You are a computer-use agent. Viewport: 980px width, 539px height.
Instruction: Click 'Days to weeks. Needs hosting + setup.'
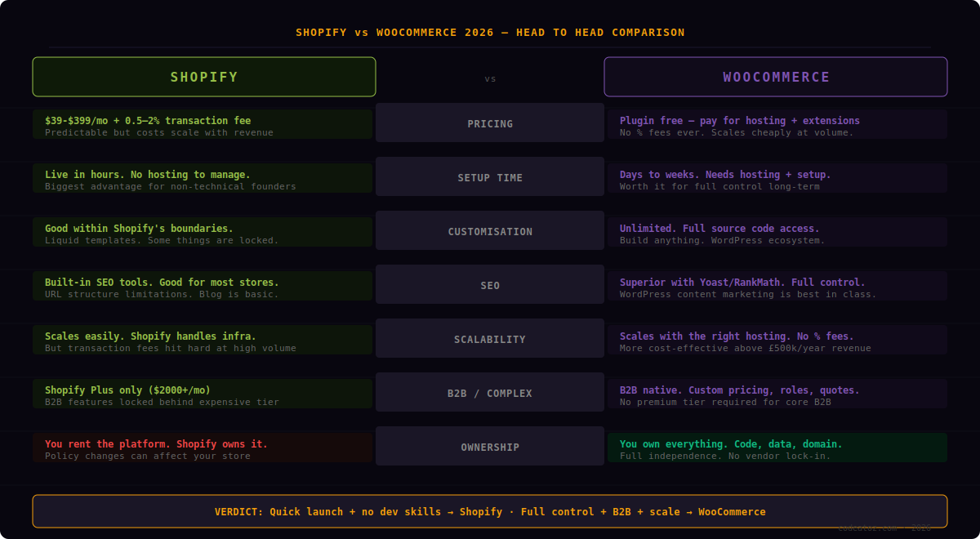(725, 174)
